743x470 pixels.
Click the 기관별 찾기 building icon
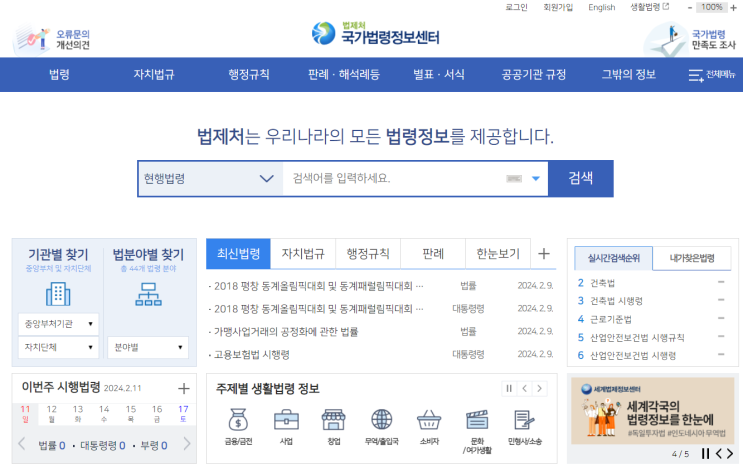pos(58,294)
